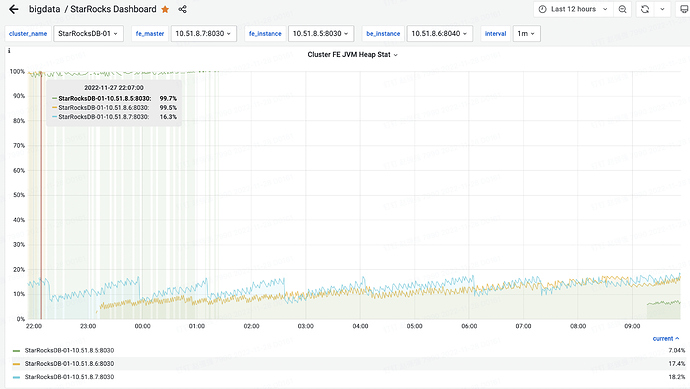
Task: Star the StarRocks Dashboard as favorite
Action: coord(165,9)
